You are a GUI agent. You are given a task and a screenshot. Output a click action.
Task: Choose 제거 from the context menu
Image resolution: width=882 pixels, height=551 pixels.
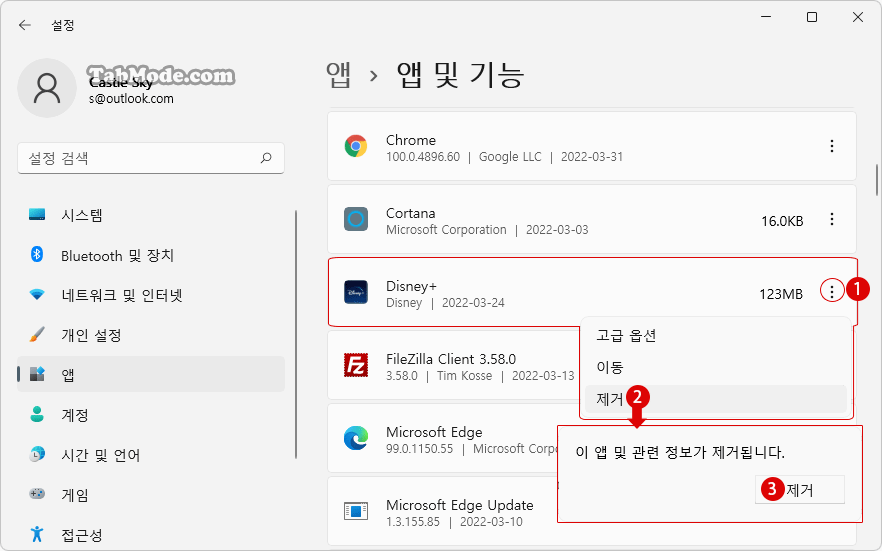pyautogui.click(x=716, y=399)
